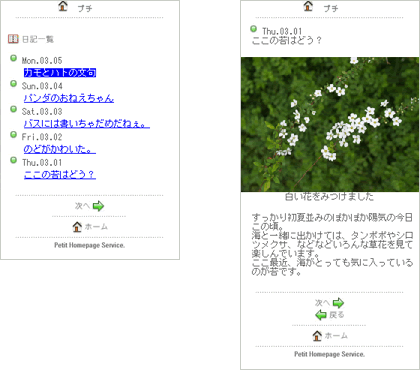The width and height of the screenshot is (420, 370).
Task: Open the パンダのおねえちゃん diary entry
Action: point(69,98)
